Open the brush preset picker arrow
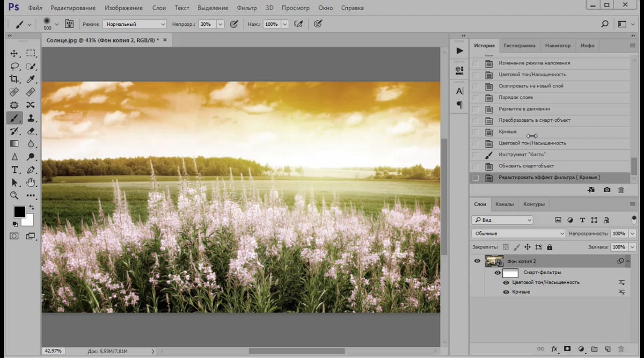644x358 pixels. coord(56,24)
